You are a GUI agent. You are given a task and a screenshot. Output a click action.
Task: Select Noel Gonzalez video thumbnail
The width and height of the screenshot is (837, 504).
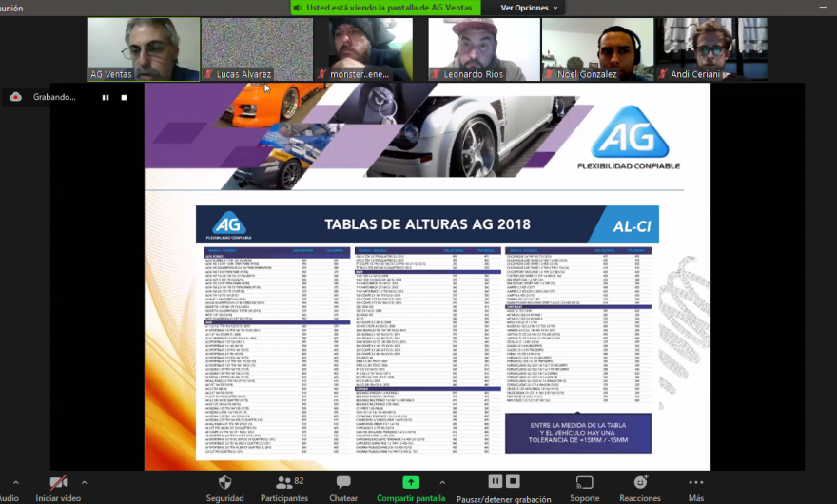[x=597, y=49]
